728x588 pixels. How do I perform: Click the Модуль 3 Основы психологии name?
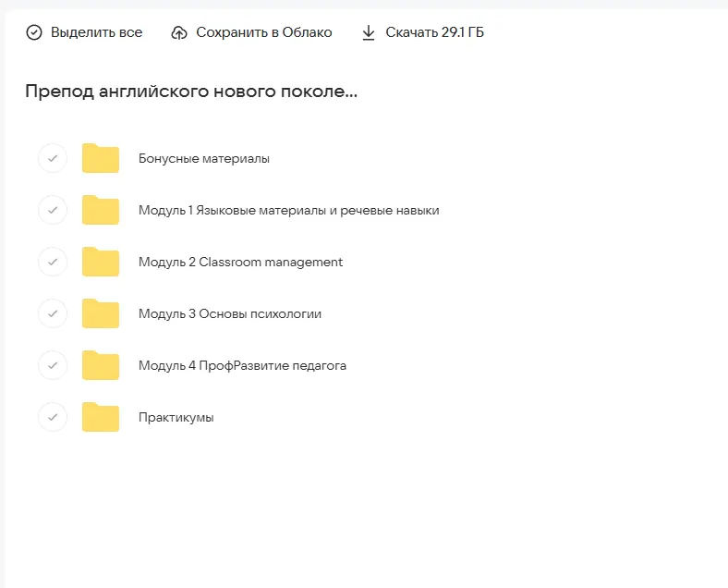coord(230,314)
